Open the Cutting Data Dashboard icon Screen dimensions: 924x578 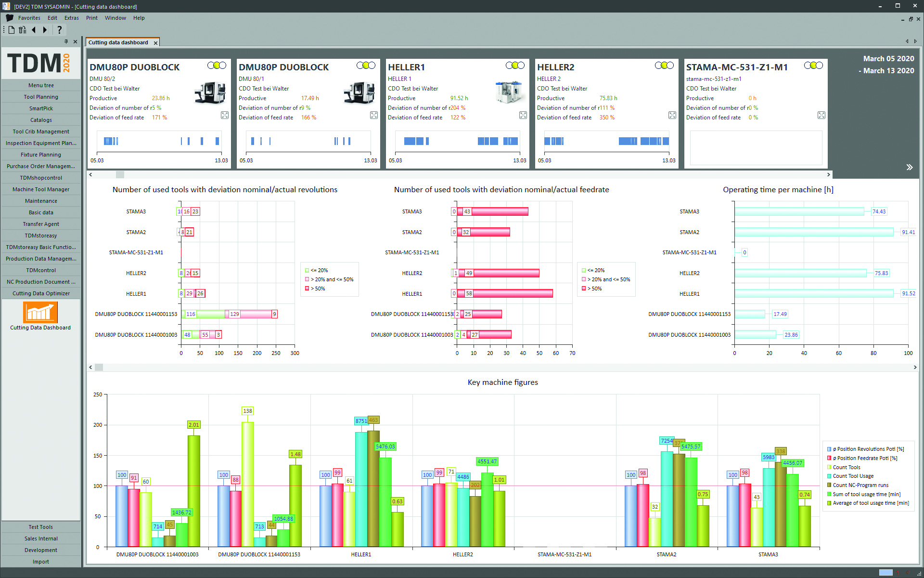(x=40, y=313)
